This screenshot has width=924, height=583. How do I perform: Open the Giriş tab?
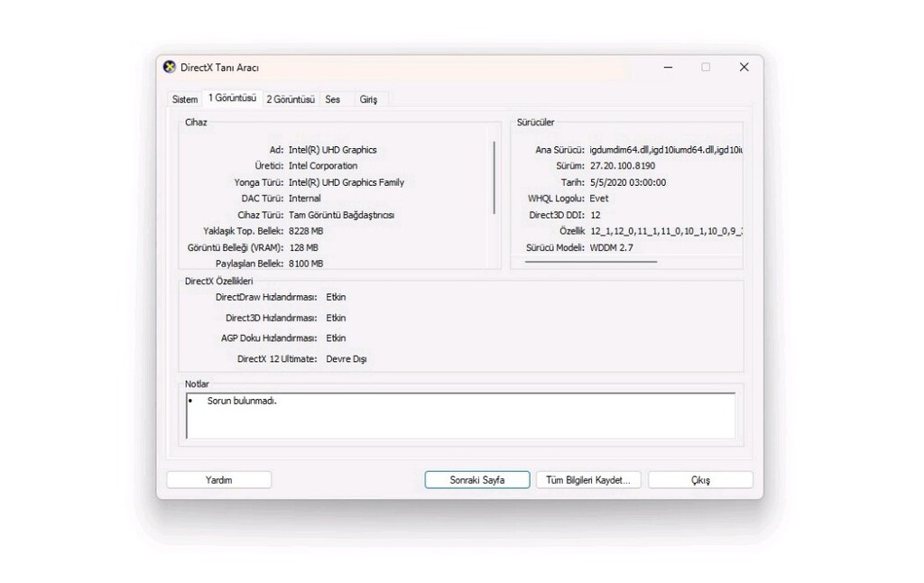(x=368, y=99)
